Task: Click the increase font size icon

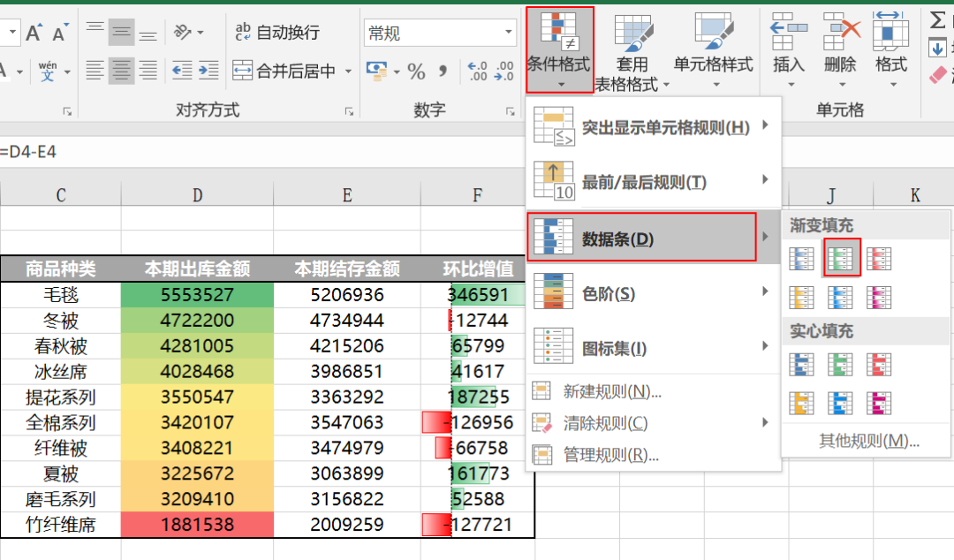Action: click(x=34, y=33)
